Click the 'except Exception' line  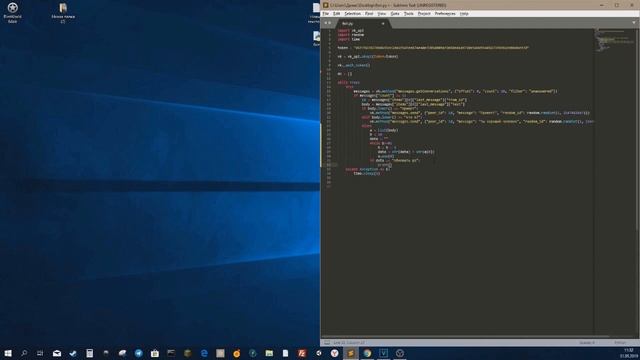(x=367, y=169)
